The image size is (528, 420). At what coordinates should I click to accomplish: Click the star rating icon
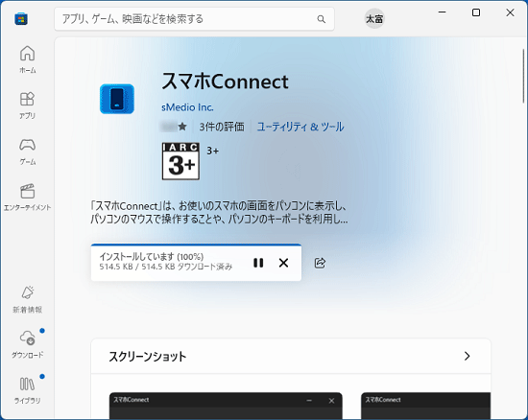click(x=182, y=127)
